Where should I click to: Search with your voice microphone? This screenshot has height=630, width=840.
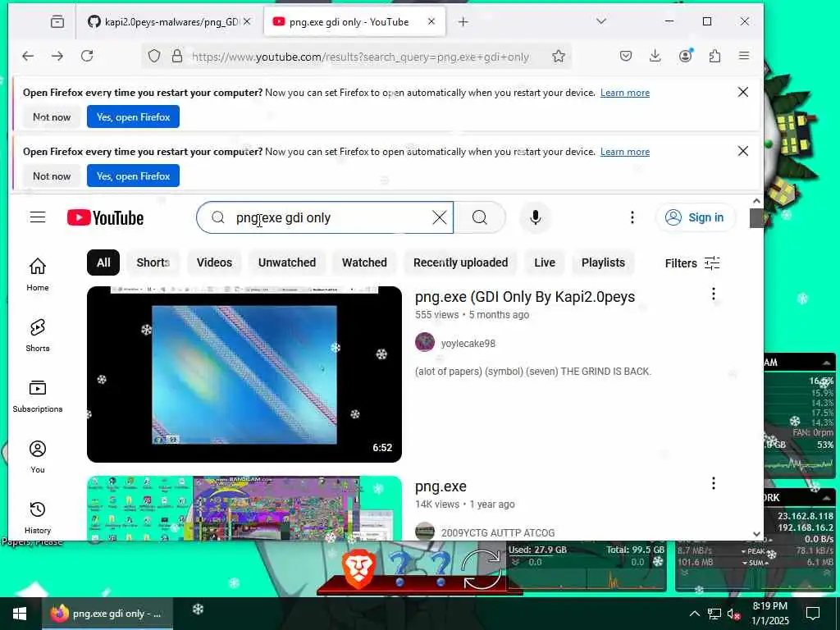535,217
